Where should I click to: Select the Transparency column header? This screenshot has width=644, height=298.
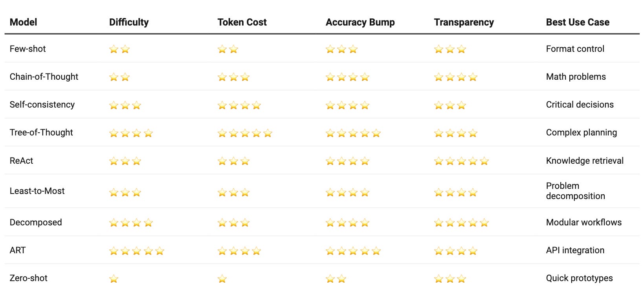(x=464, y=22)
